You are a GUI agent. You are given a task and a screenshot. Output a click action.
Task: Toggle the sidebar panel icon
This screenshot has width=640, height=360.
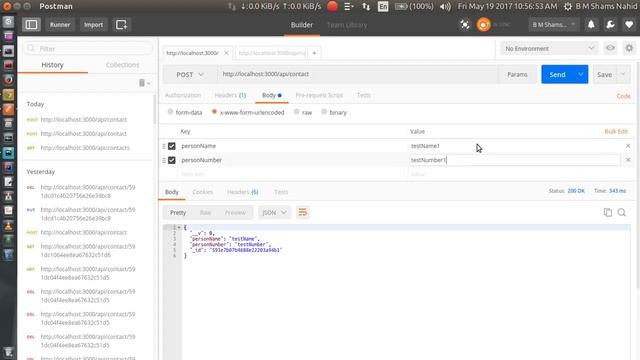pyautogui.click(x=31, y=25)
